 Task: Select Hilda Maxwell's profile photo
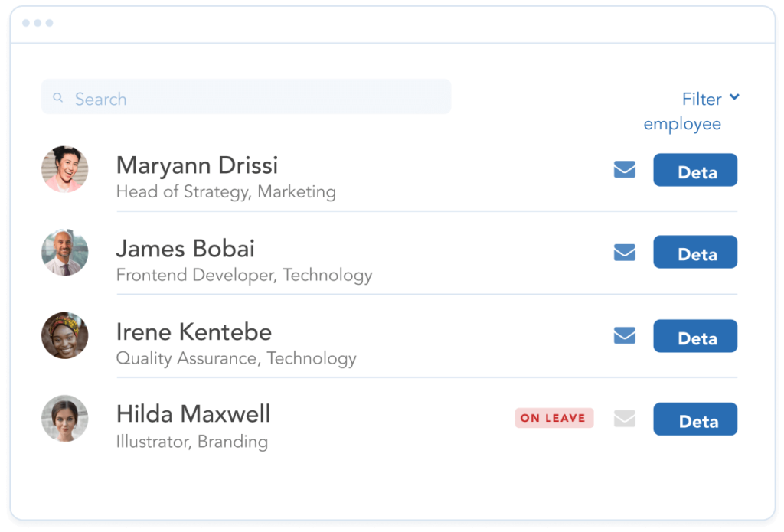pos(64,419)
